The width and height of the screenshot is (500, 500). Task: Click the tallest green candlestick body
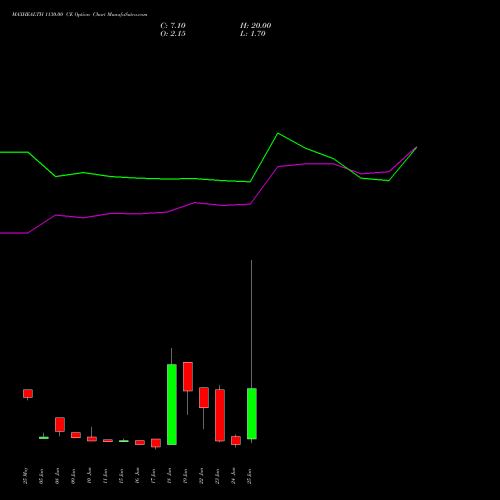click(x=172, y=404)
